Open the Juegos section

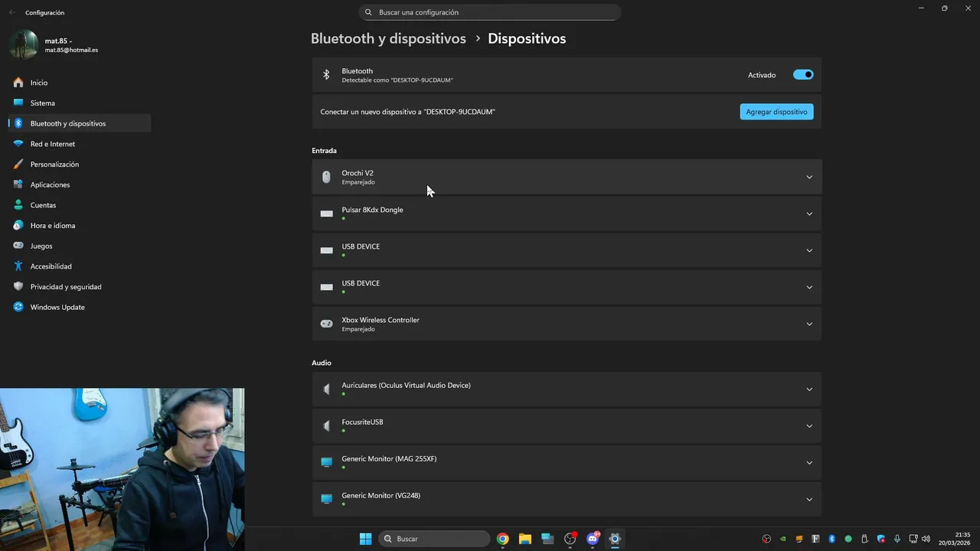coord(79,246)
